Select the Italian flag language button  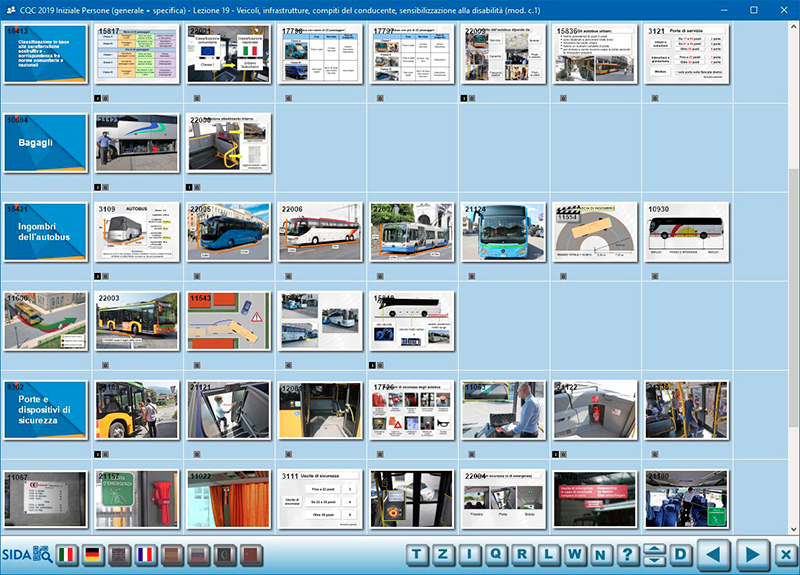tap(68, 555)
